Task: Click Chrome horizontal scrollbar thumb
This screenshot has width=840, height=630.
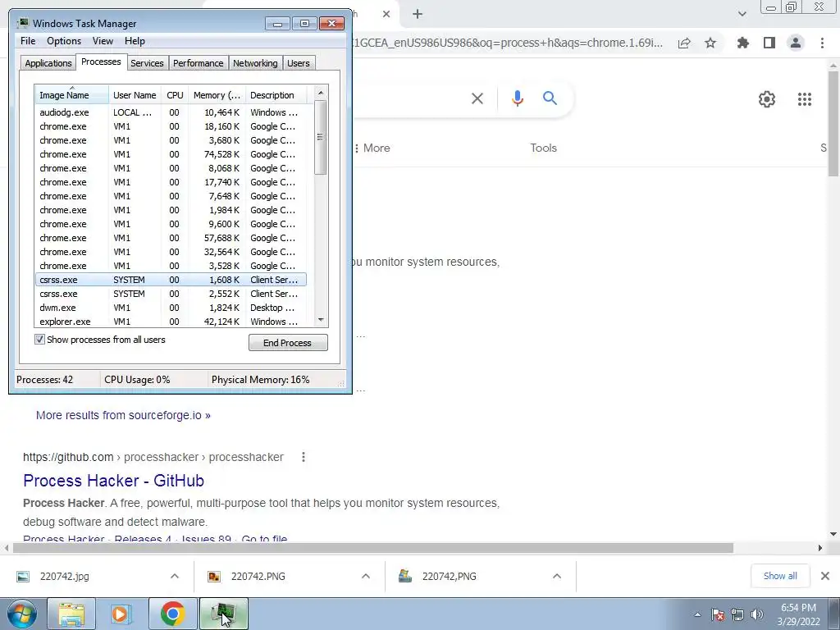Action: pos(373,548)
